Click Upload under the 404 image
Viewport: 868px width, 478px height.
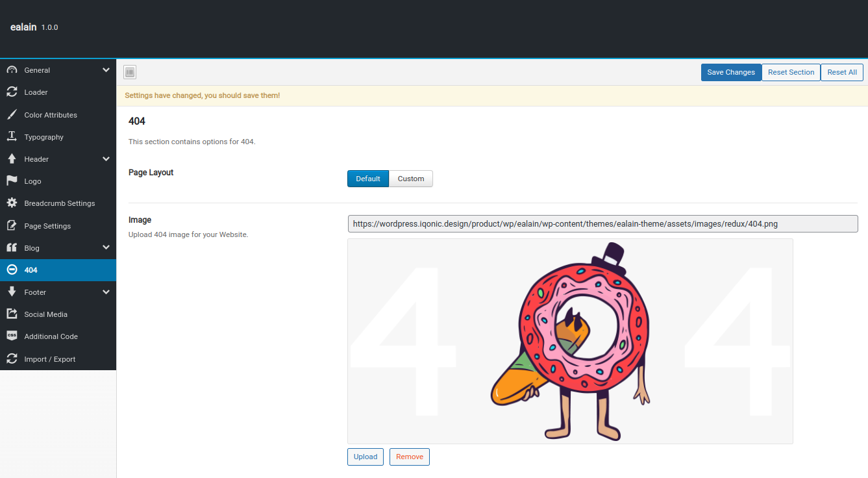pyautogui.click(x=366, y=457)
